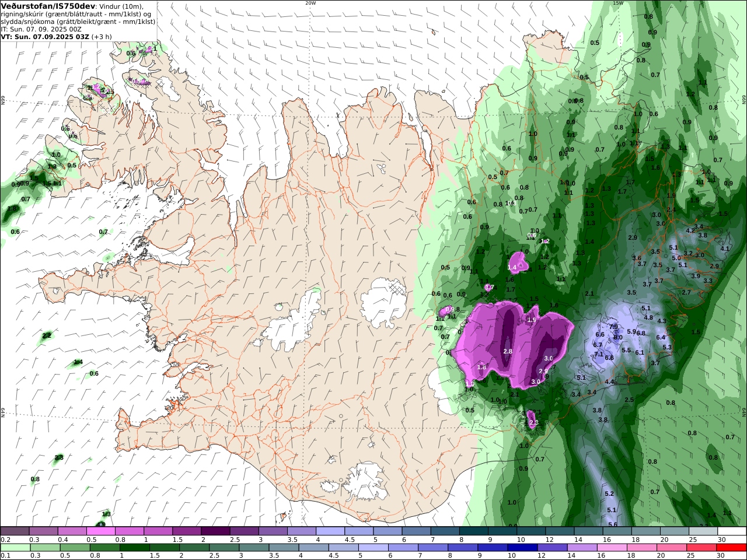This screenshot has width=747, height=560.
Task: Click the dark green rain swatch between 1 and 1.5
Action: pos(135,548)
